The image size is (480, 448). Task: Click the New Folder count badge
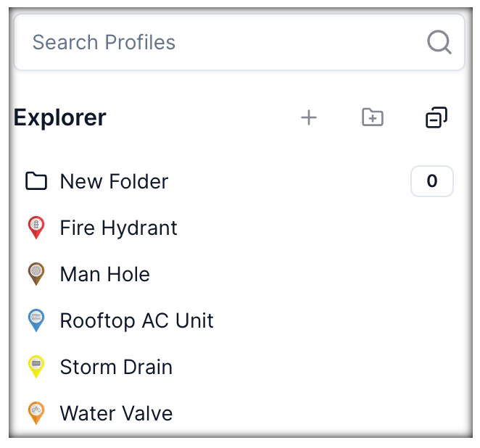432,181
